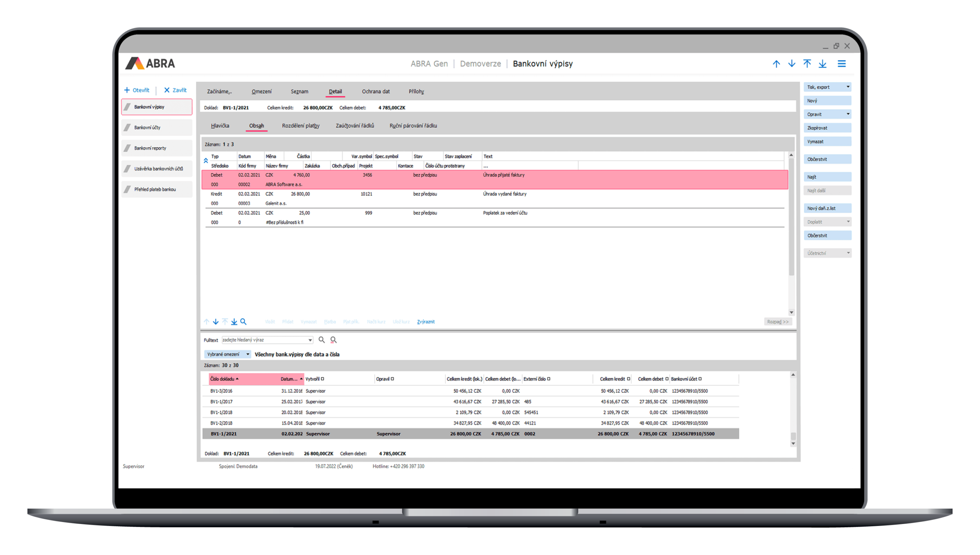Image resolution: width=980 pixels, height=555 pixels.
Task: Jump to last record with header bottom-arrow icon
Action: coord(822,64)
